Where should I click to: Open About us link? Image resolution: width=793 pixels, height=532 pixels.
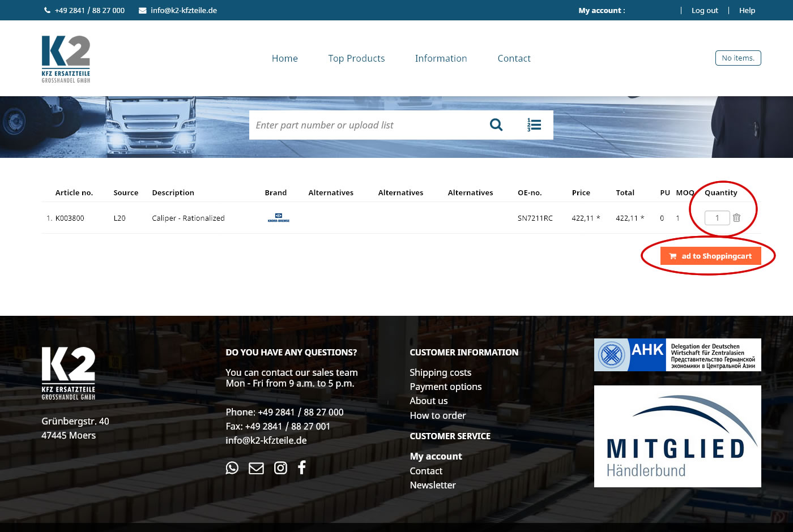(428, 401)
